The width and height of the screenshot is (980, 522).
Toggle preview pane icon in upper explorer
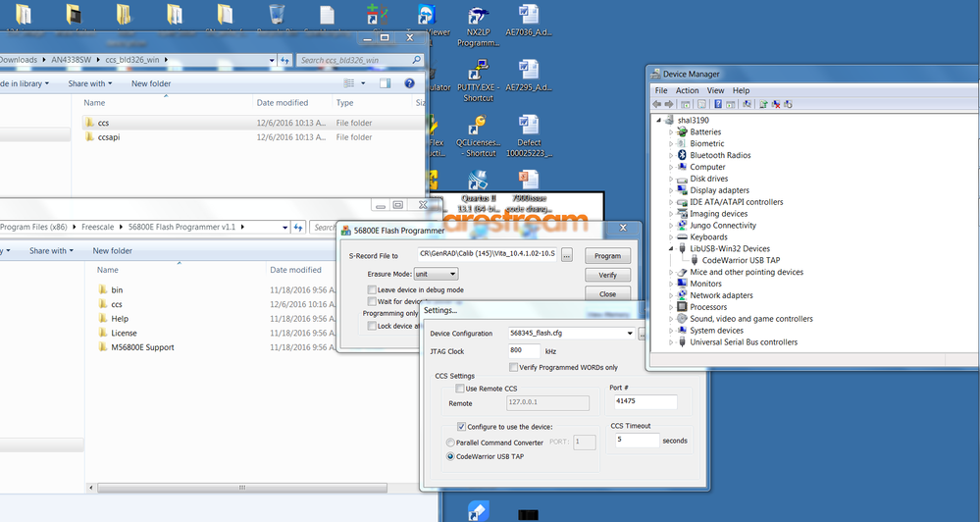(385, 83)
